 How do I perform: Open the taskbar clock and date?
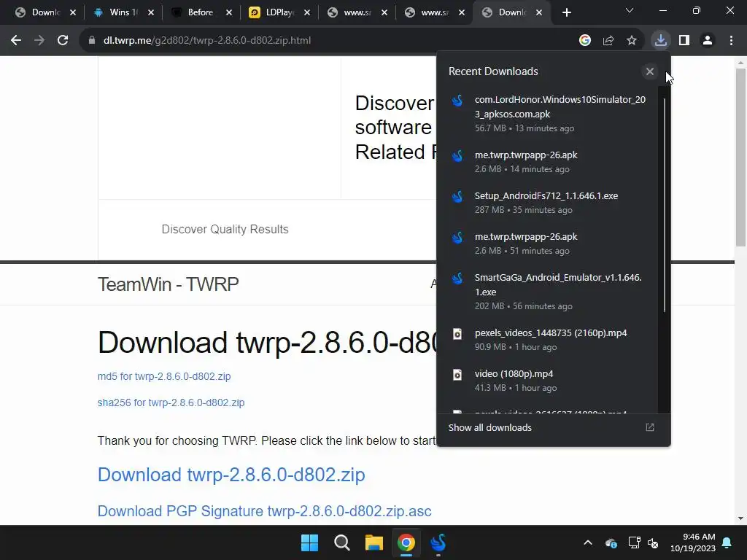[693, 542]
